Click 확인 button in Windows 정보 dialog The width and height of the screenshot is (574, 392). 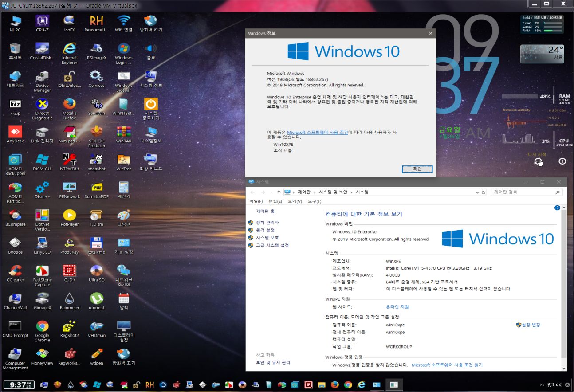pos(417,169)
